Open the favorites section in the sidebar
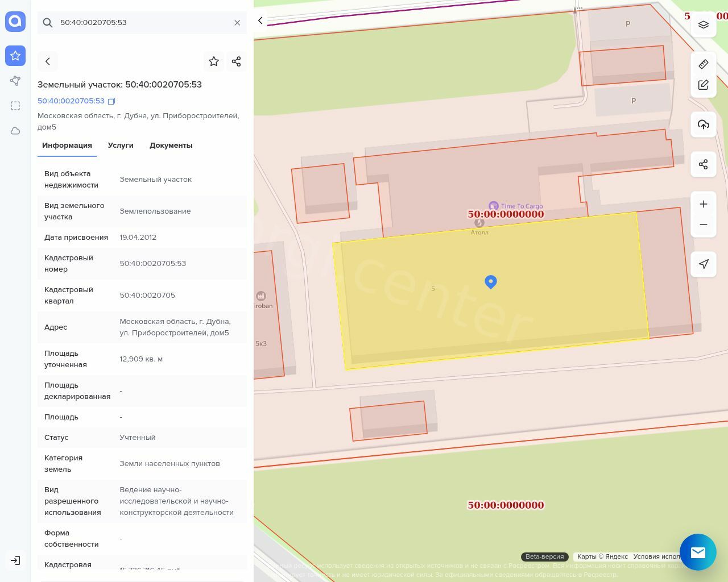Screen dimensions: 728x582 (15, 56)
